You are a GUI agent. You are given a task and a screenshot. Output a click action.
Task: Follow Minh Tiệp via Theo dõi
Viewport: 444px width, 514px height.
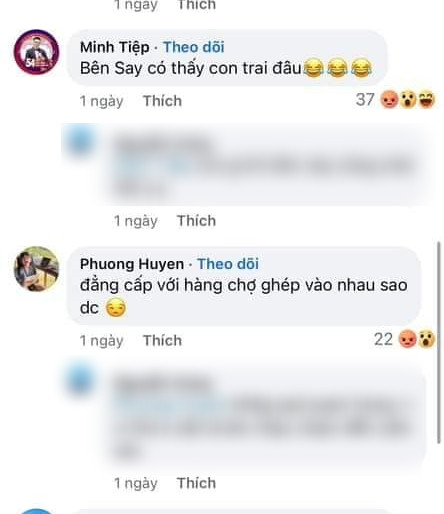194,47
